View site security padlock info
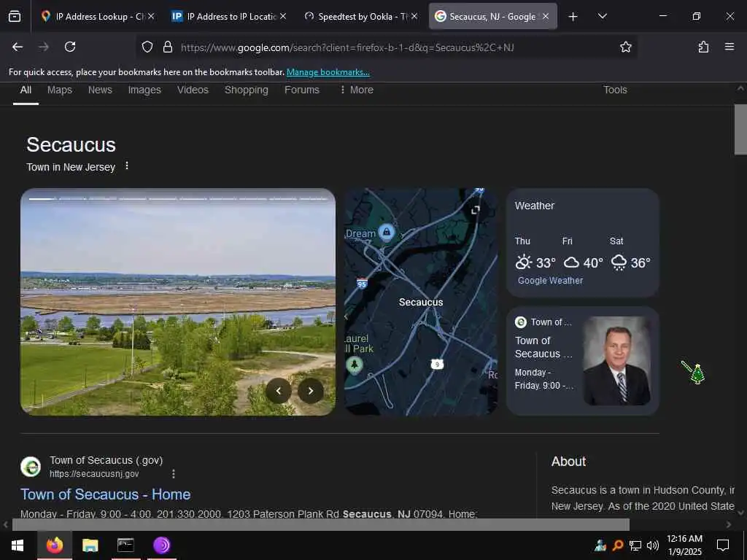Image resolution: width=747 pixels, height=560 pixels. tap(167, 47)
